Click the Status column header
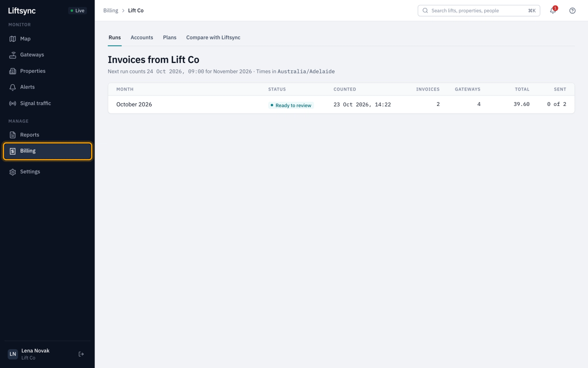This screenshot has width=588, height=368. tap(277, 89)
